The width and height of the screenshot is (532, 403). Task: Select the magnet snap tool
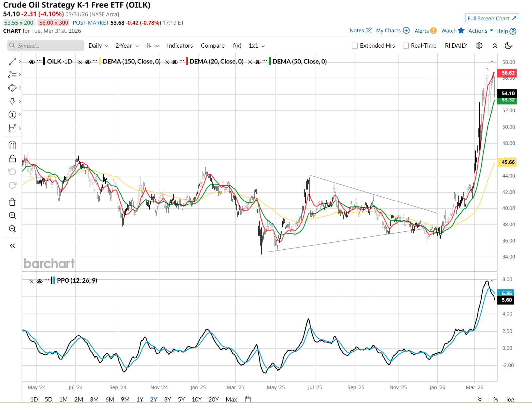(12, 145)
